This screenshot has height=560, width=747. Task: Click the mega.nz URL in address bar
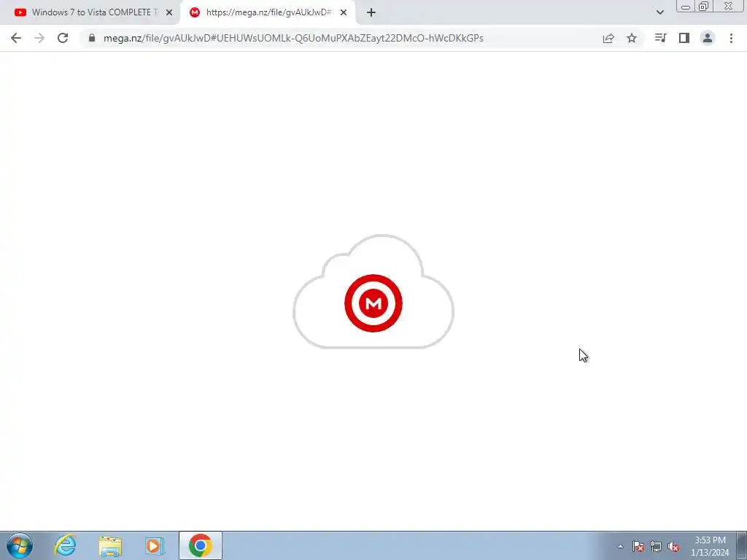[293, 38]
